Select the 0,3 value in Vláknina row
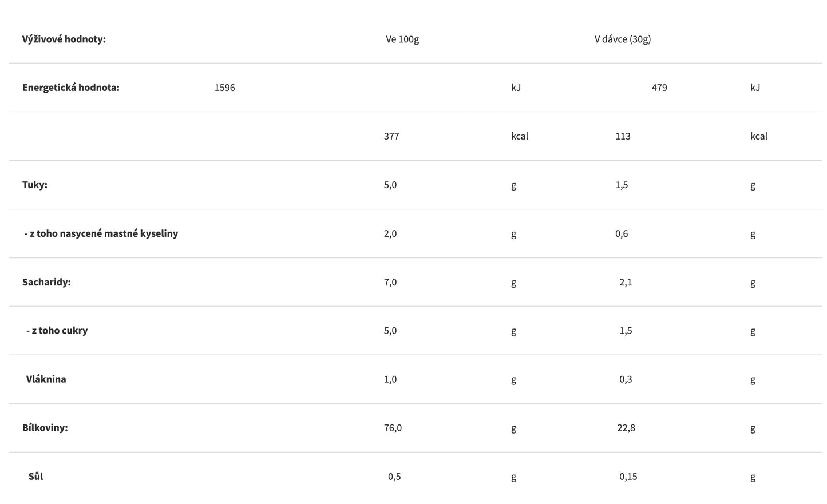 [626, 379]
